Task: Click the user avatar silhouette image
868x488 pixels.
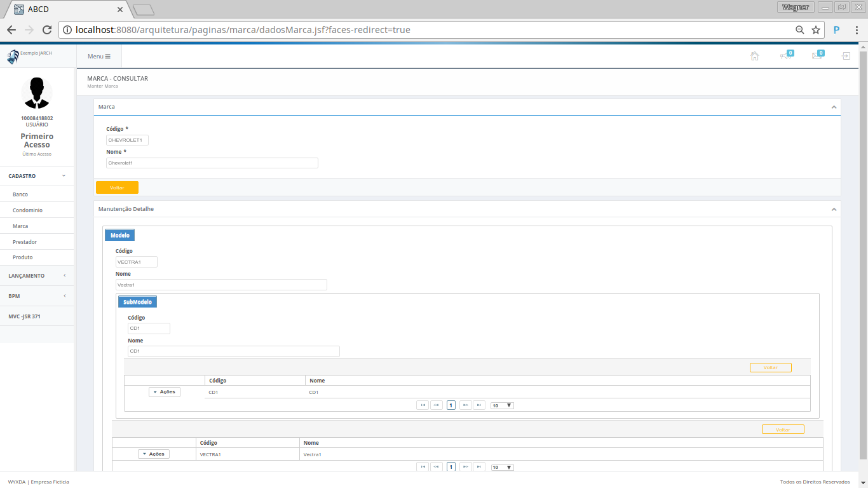Action: pos(37,93)
